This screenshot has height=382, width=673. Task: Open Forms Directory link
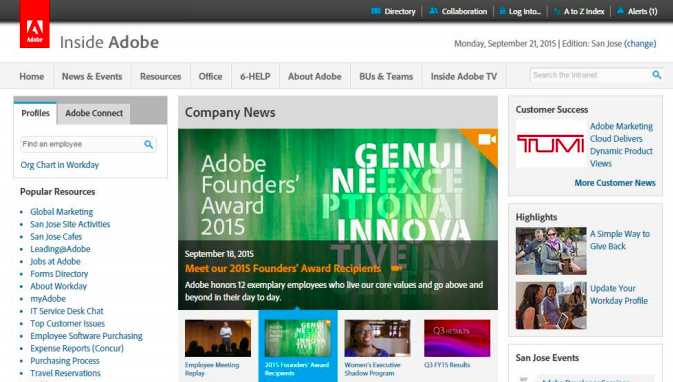59,274
